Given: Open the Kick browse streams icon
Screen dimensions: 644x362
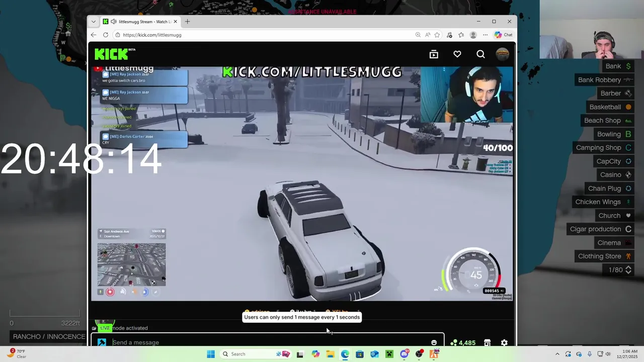Looking at the screenshot, I should click(x=434, y=54).
